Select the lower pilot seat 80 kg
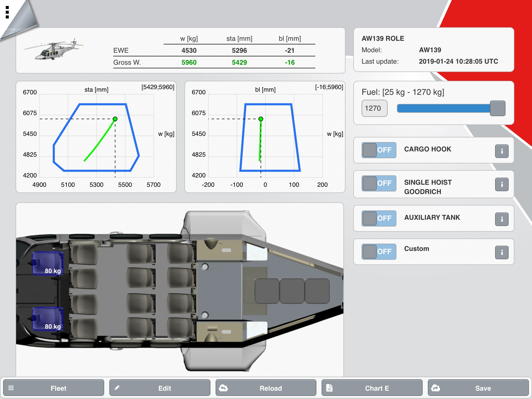This screenshot has height=399, width=532. [x=48, y=319]
